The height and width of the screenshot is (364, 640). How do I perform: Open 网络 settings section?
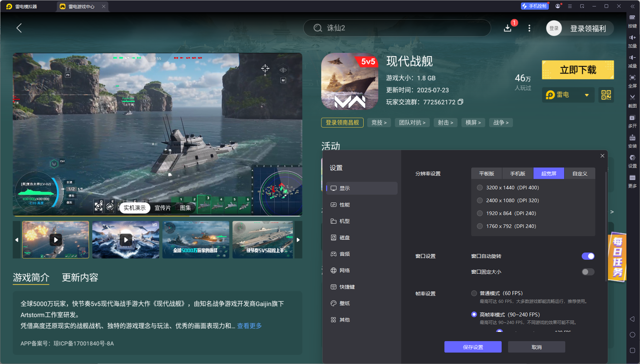pyautogui.click(x=362, y=270)
